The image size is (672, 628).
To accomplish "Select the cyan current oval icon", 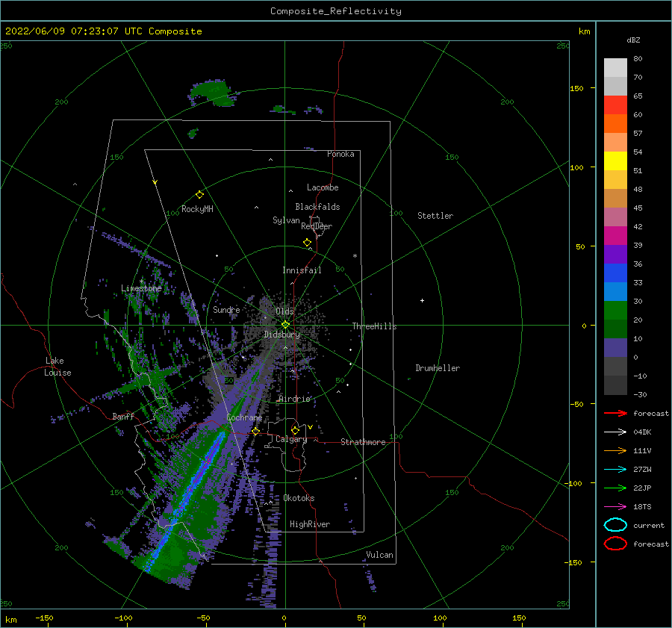I will [615, 525].
